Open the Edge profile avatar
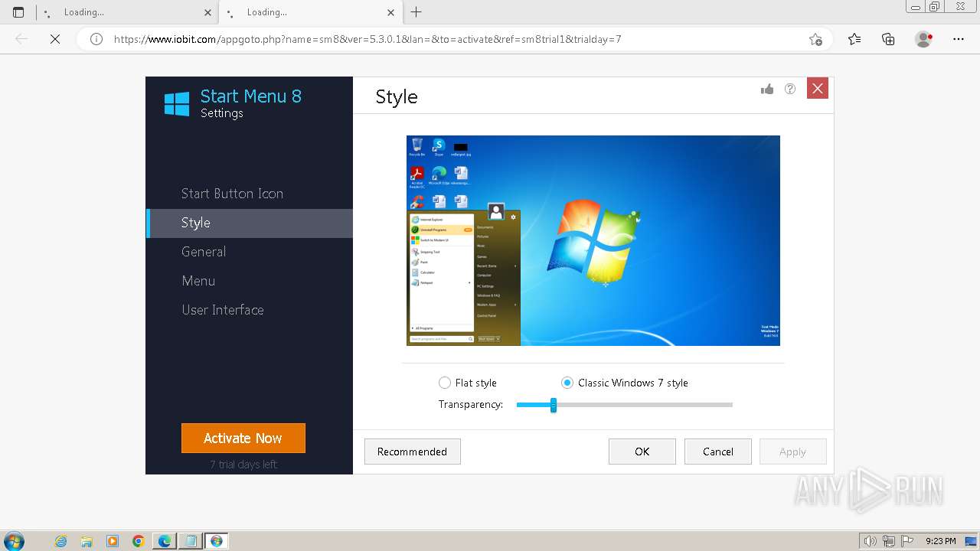Image resolution: width=980 pixels, height=551 pixels. [923, 39]
